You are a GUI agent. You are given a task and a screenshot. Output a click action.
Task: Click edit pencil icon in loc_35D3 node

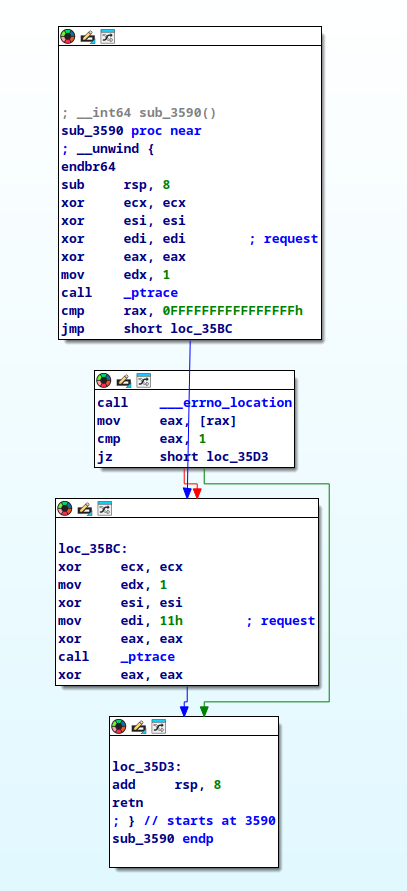click(x=139, y=726)
